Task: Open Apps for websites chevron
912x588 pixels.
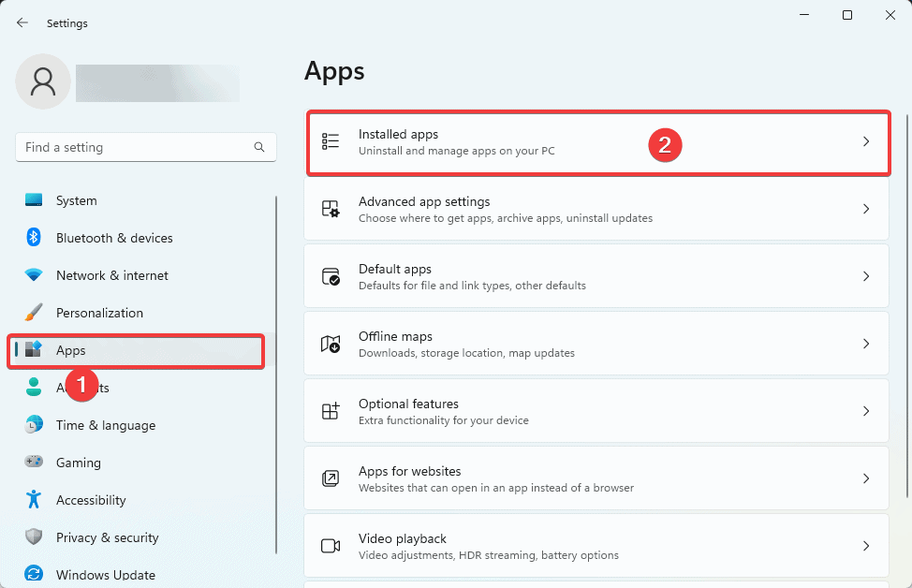Action: [x=866, y=478]
